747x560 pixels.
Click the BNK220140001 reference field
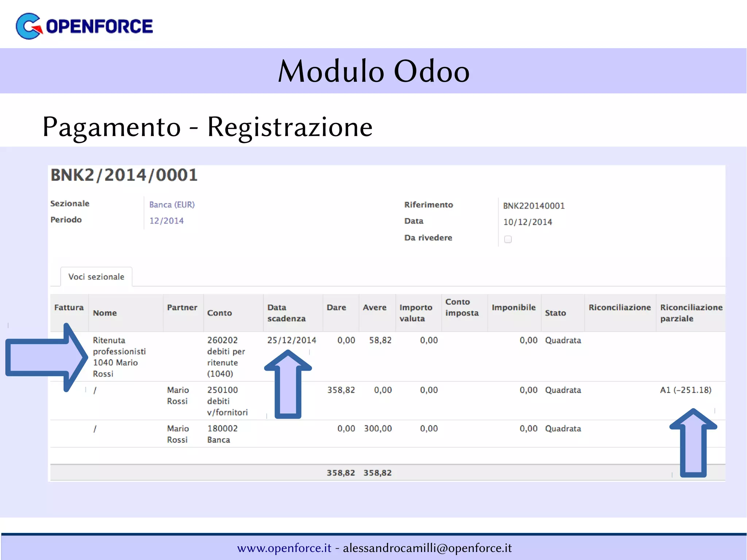click(534, 206)
